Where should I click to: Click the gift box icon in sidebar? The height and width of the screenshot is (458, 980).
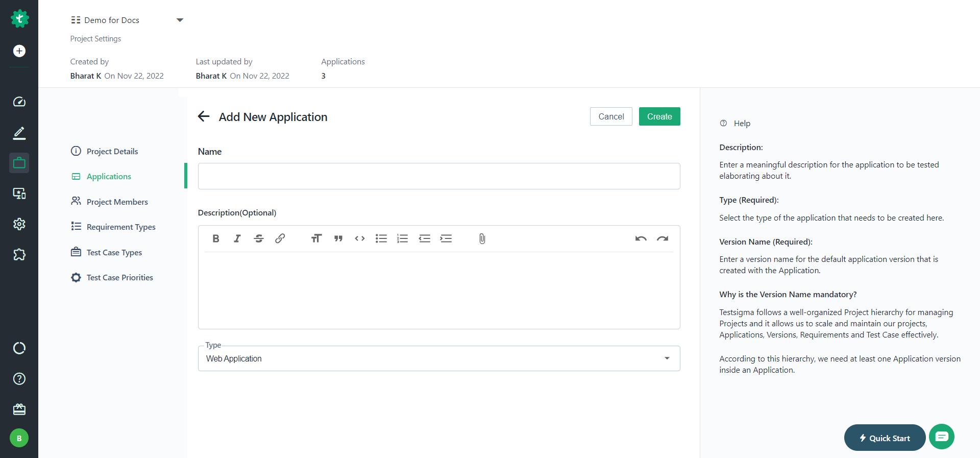(x=19, y=409)
